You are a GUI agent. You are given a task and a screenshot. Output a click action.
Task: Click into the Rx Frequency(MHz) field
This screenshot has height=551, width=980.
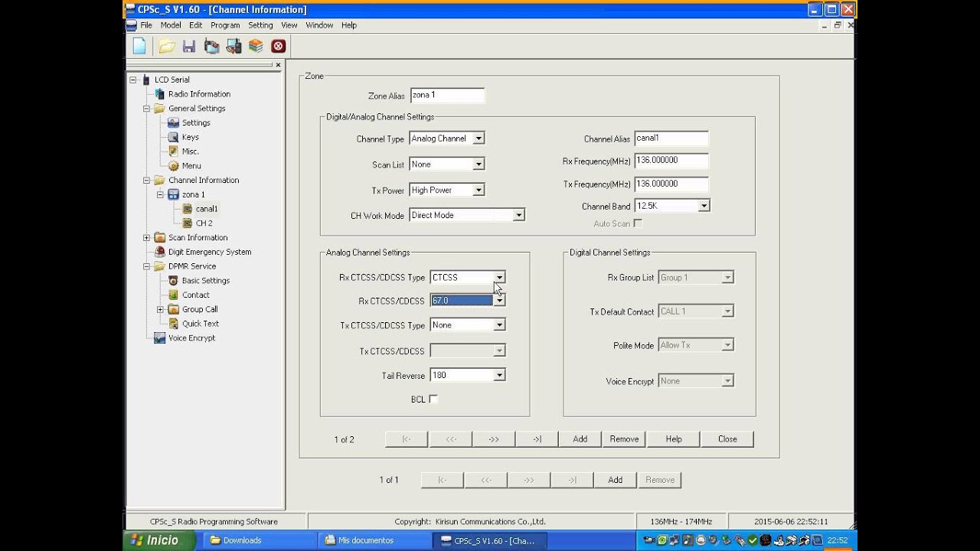pyautogui.click(x=671, y=161)
